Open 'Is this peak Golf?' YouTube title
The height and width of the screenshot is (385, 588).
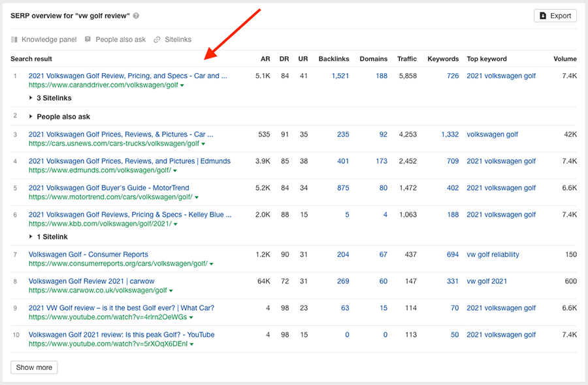click(x=122, y=335)
